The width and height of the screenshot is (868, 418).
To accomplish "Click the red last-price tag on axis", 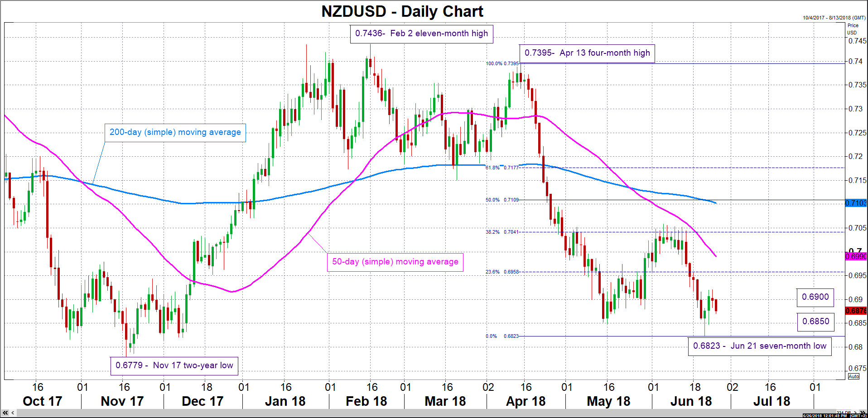I will click(x=856, y=311).
